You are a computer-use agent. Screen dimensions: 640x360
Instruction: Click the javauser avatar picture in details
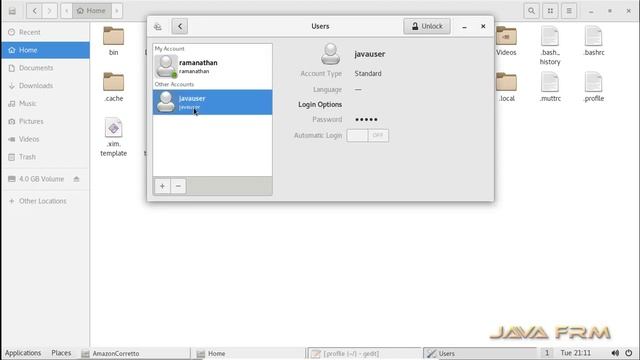coord(330,54)
